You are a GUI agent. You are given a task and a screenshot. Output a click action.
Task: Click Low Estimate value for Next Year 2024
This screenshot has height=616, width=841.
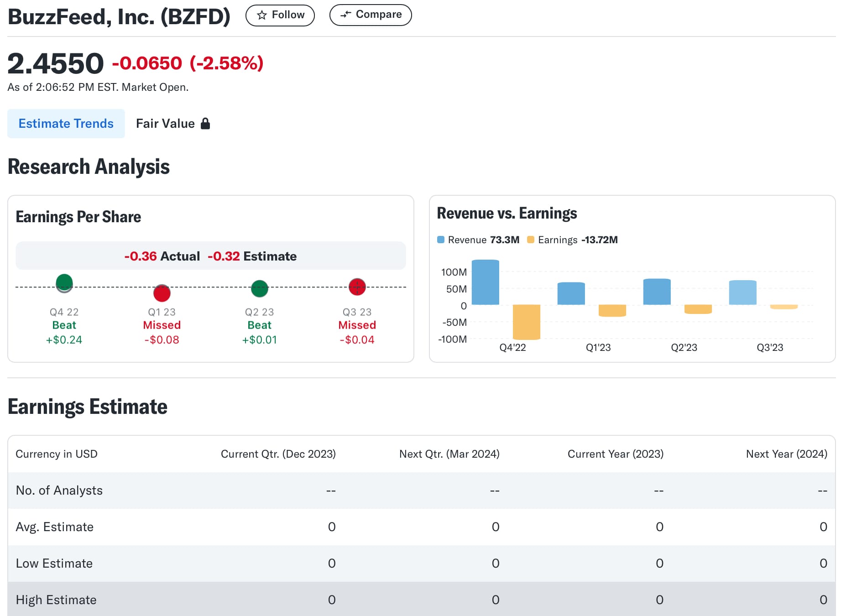coord(823,564)
